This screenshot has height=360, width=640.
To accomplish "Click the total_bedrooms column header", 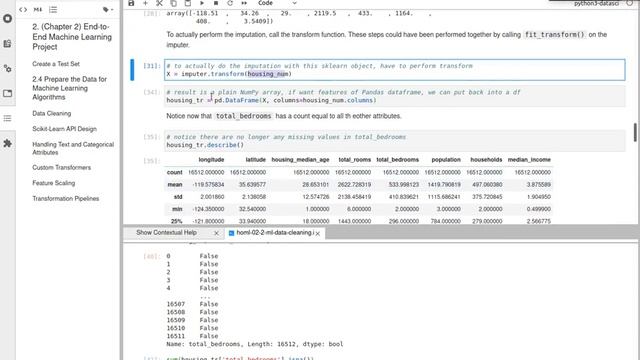I will [x=398, y=160].
